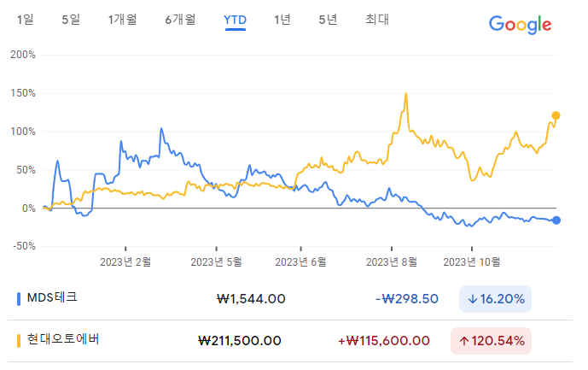Click the blue endpoint dot on the chart

click(556, 220)
